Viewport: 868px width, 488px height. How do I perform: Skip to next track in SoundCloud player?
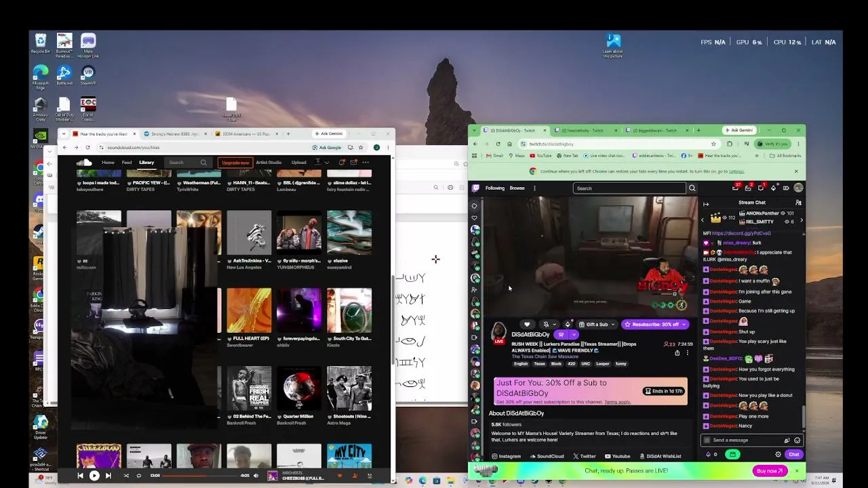[108, 476]
